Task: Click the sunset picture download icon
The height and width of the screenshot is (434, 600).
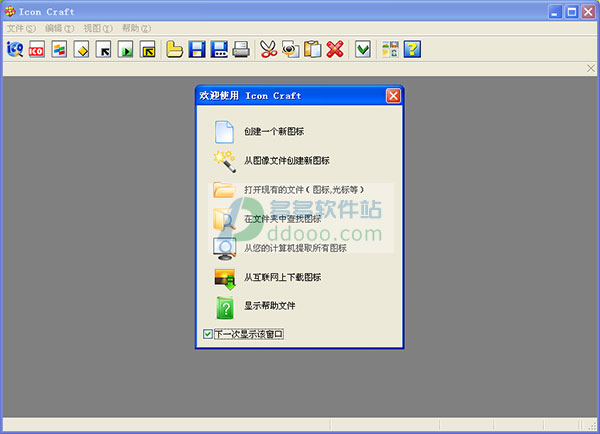Action: pos(225,279)
